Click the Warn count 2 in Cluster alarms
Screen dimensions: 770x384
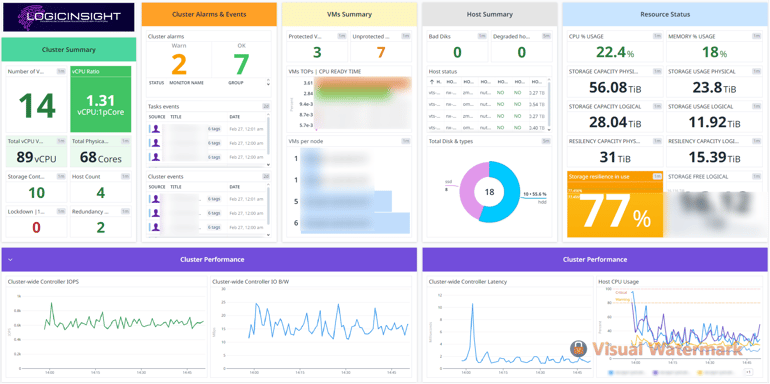click(180, 64)
